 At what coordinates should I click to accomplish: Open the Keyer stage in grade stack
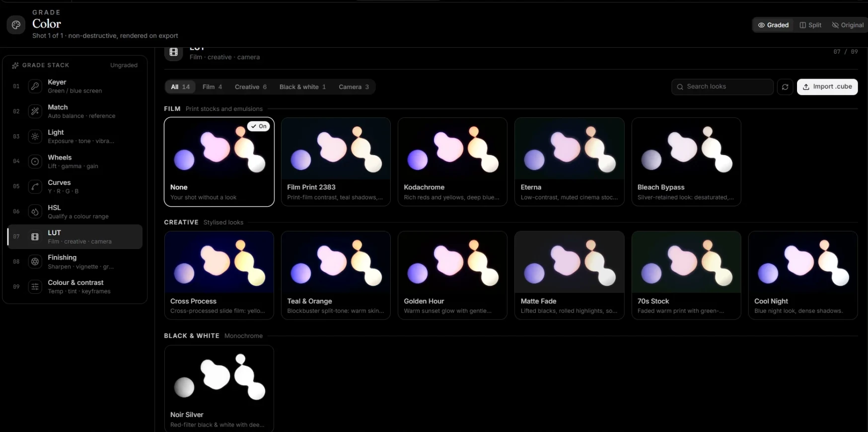[x=75, y=86]
